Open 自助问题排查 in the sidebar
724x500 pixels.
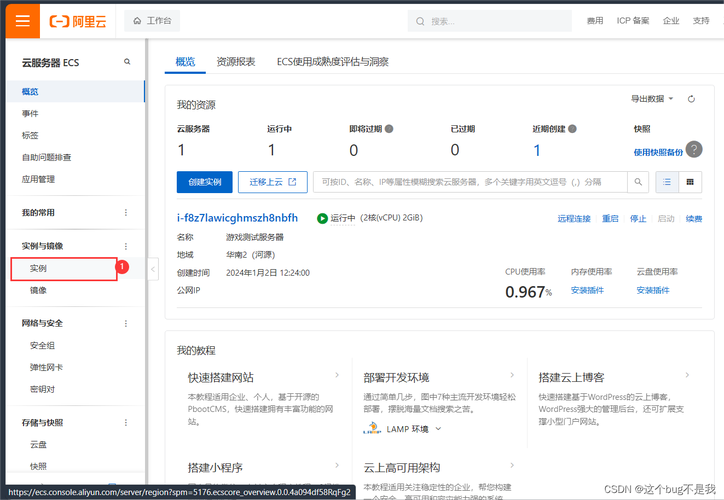[x=46, y=157]
